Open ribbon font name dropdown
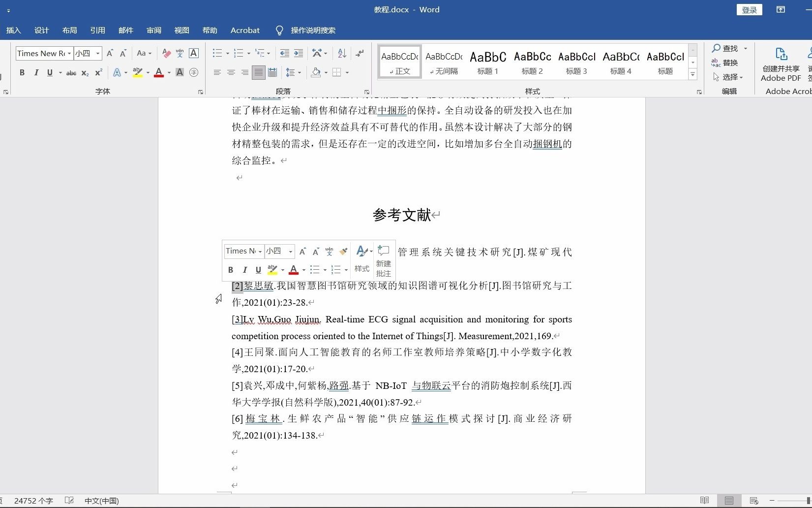812x508 pixels. coord(69,53)
